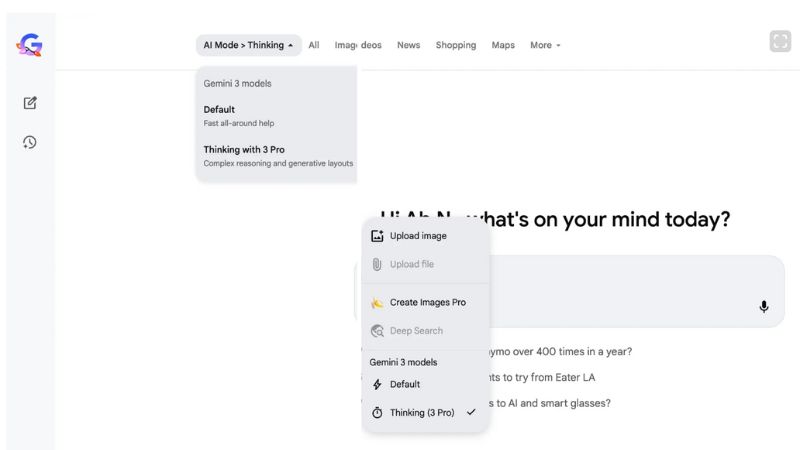Click the Deep Search magnifier icon
800x450 pixels.
click(x=377, y=331)
